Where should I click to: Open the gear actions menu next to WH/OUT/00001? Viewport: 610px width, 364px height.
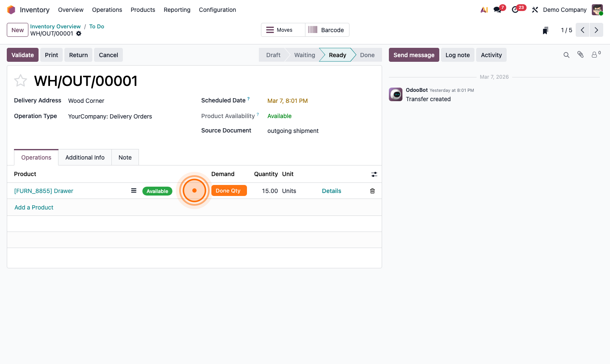(79, 34)
